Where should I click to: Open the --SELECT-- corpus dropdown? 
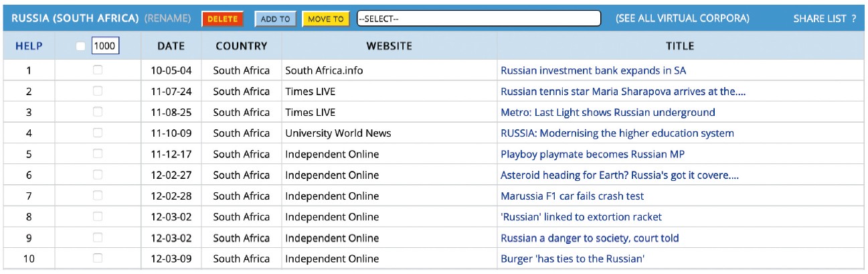click(479, 19)
